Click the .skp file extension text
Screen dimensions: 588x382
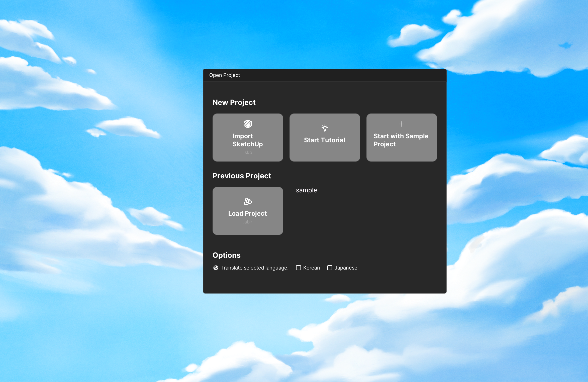[x=248, y=153]
